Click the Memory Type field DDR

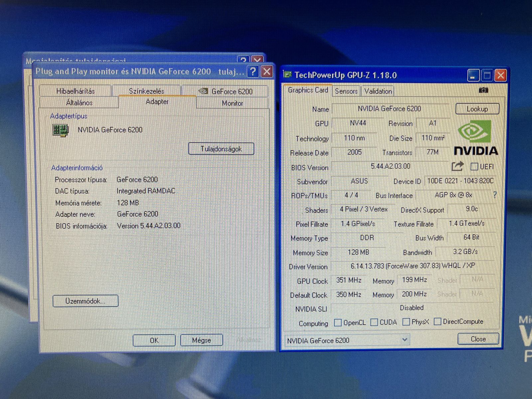coord(367,238)
